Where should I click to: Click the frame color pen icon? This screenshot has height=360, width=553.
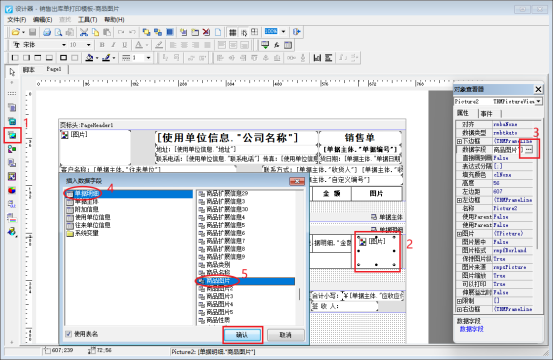point(106,57)
